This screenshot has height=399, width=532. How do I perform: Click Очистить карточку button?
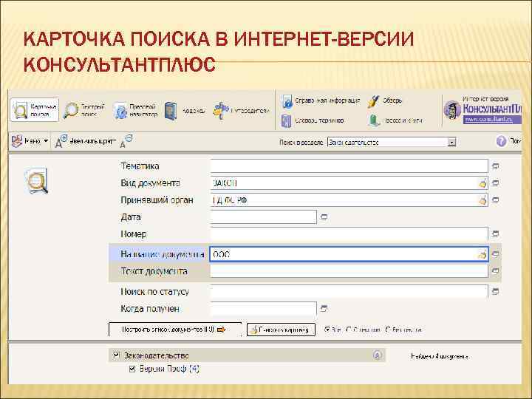coord(281,330)
